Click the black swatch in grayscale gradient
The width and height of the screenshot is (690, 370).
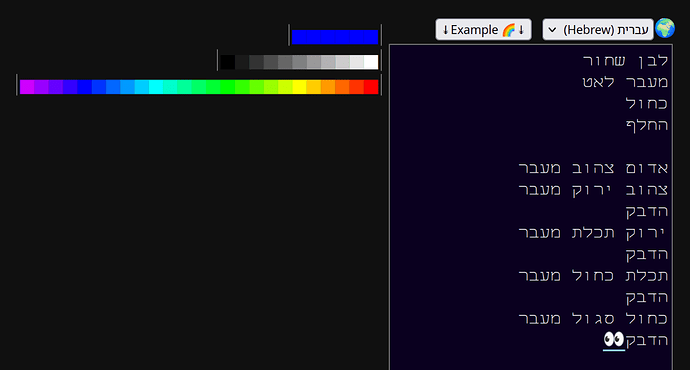pos(228,62)
